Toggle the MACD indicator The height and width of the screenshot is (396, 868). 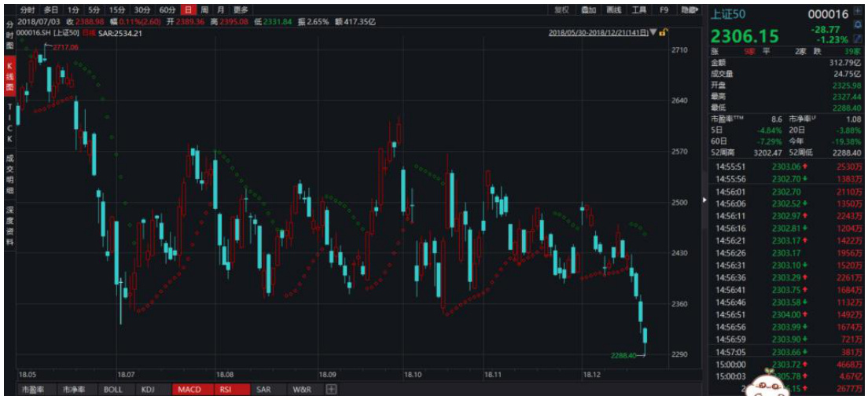pyautogui.click(x=189, y=389)
